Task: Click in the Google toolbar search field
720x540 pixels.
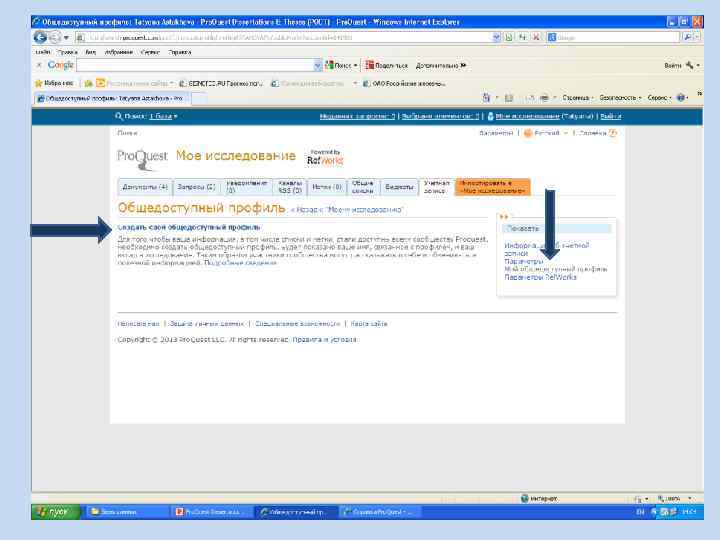Action: [x=195, y=66]
